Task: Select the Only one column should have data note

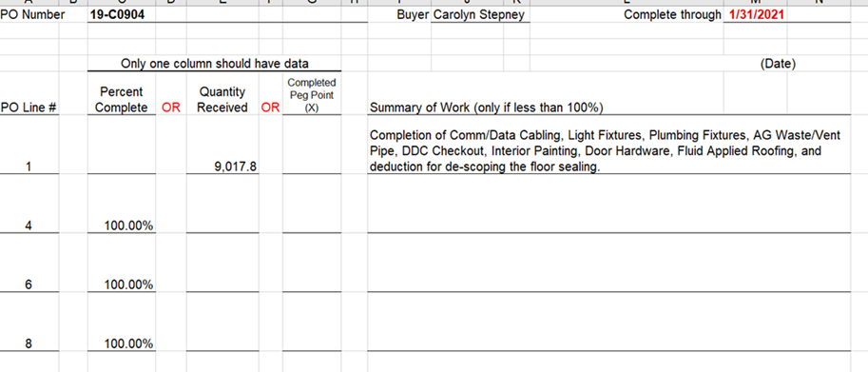Action: tap(215, 64)
